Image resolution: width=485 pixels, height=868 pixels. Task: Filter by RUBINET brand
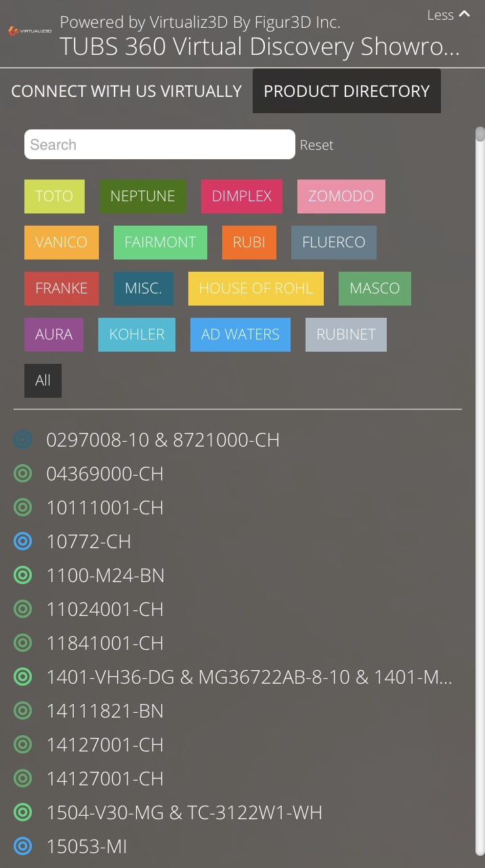346,335
